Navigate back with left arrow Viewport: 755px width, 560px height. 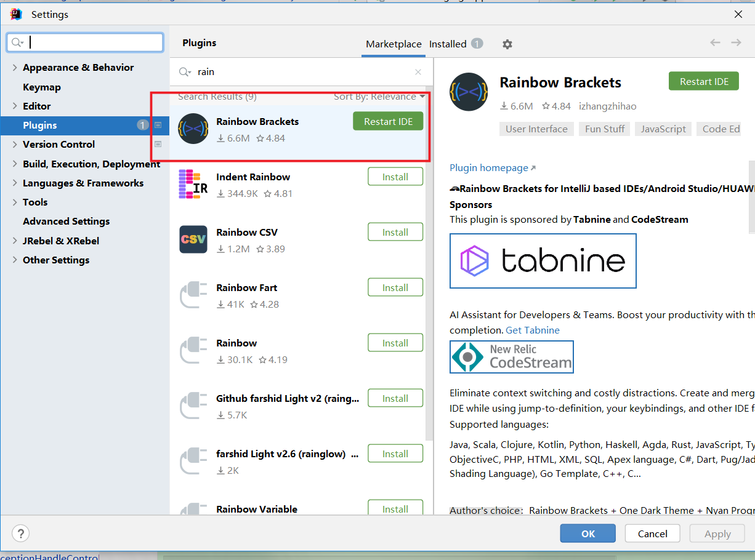click(715, 42)
